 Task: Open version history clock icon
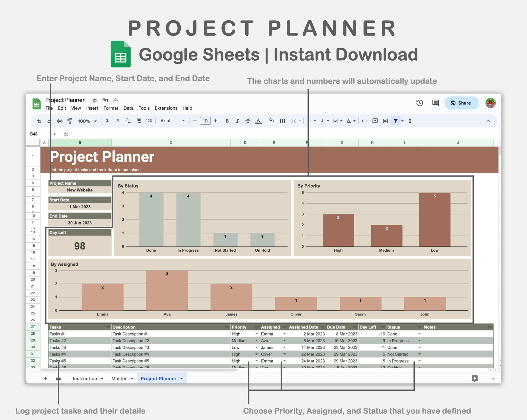[x=419, y=103]
